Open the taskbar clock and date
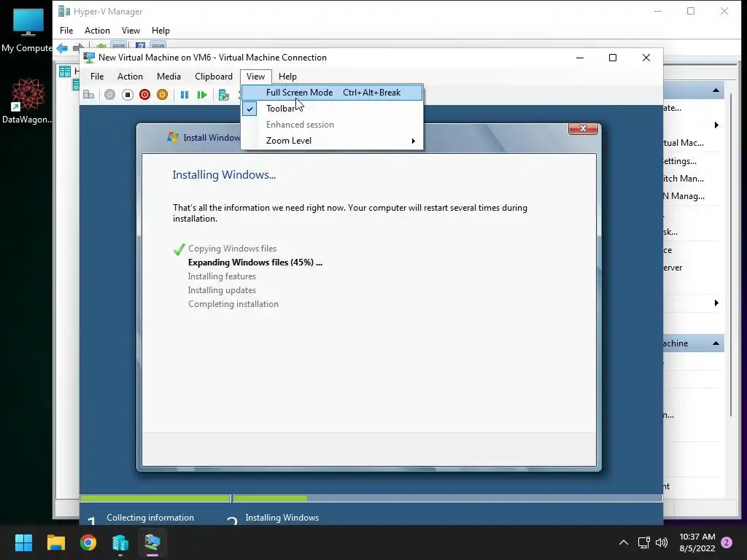The width and height of the screenshot is (747, 560). point(697,542)
